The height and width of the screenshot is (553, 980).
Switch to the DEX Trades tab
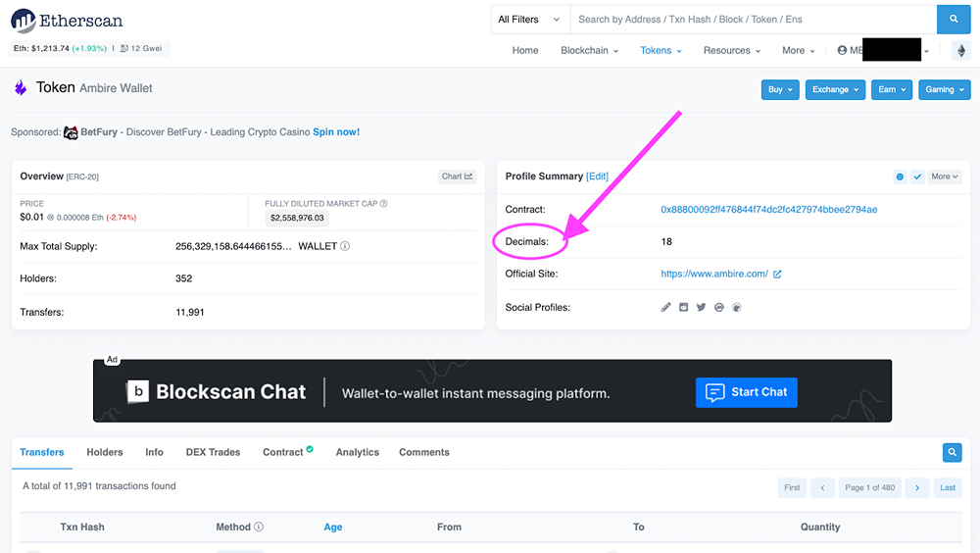click(x=213, y=452)
